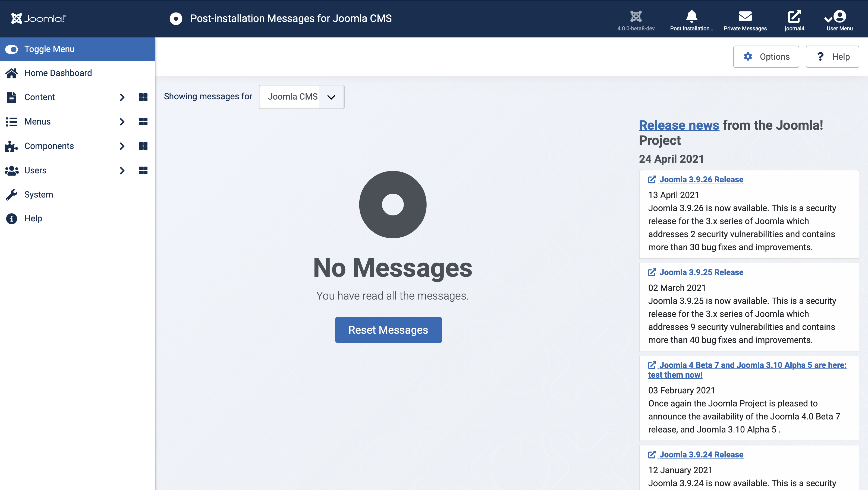Viewport: 868px width, 490px height.
Task: Open Joomla 4 Beta 7 announcement link
Action: pyautogui.click(x=747, y=370)
